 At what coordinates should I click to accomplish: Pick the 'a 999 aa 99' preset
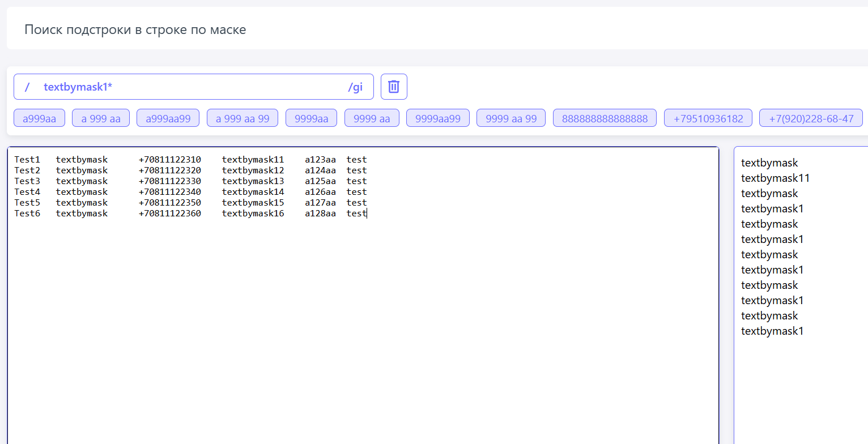pyautogui.click(x=242, y=118)
